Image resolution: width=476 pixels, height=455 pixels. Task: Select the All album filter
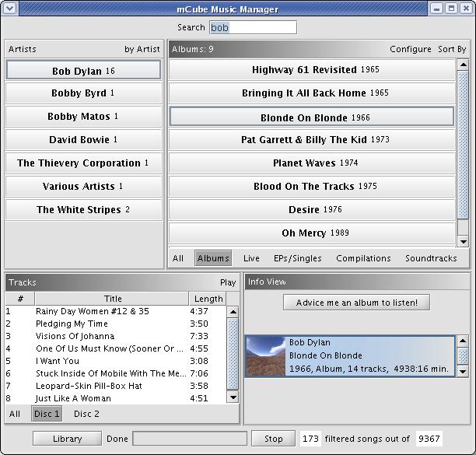point(178,258)
